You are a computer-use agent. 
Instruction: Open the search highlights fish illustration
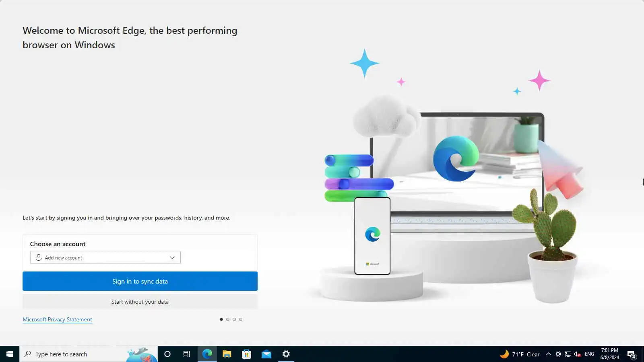coord(142,354)
